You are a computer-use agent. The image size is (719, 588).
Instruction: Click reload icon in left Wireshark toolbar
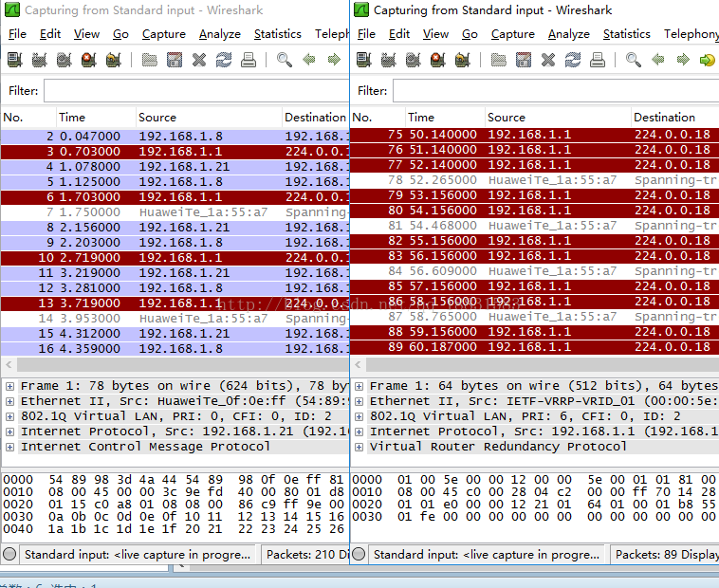(x=224, y=60)
